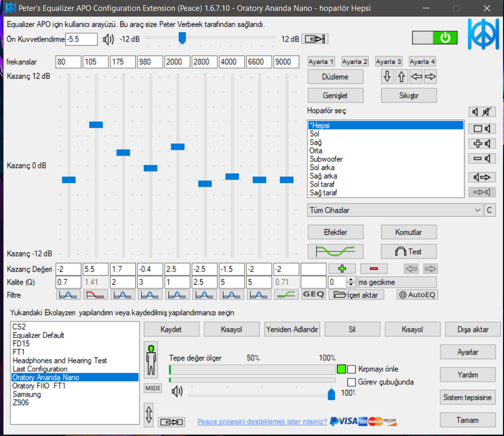The height and width of the screenshot is (436, 504).
Task: Click the green high shelf filter icon under 9000
Action: tap(286, 294)
